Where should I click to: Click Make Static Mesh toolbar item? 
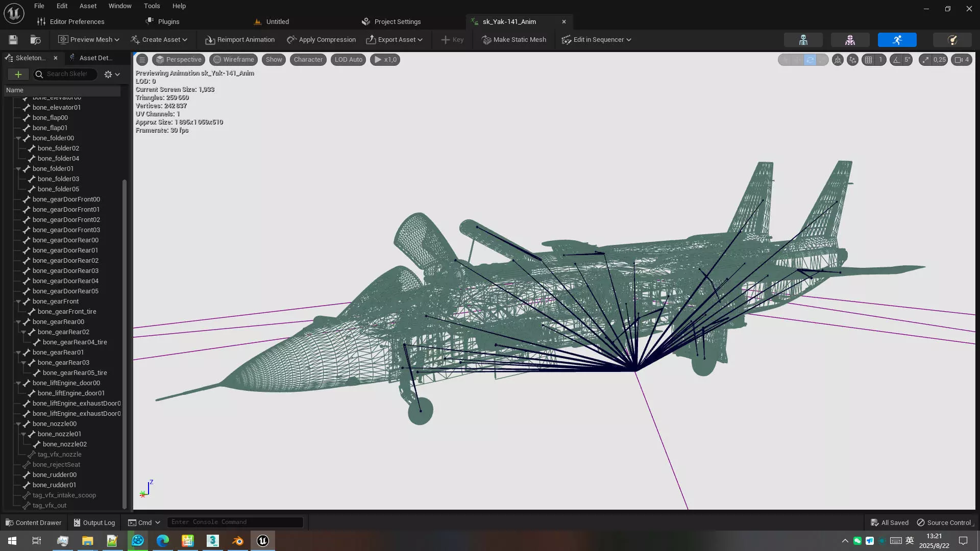(x=513, y=40)
